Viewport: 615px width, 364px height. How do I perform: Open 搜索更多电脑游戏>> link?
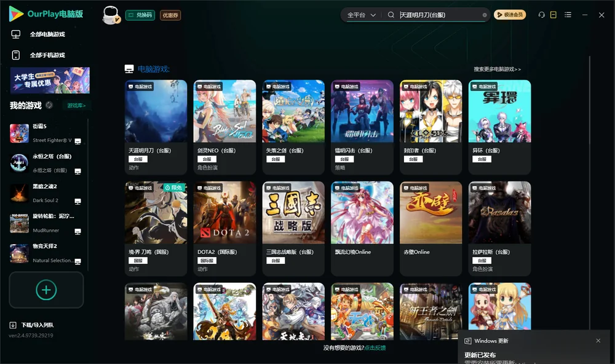[498, 69]
